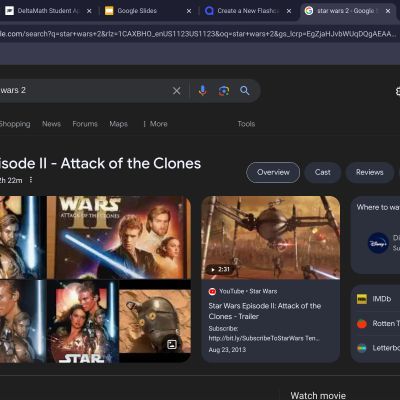400x400 pixels.
Task: Click the bit.ly SubscribeToStarWars URL text
Action: (x=264, y=338)
